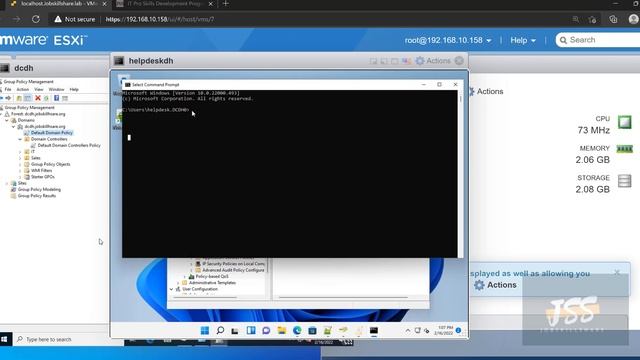Close the helpdeskdh console with its round X
Viewport: 640px width, 360px height.
(x=459, y=61)
